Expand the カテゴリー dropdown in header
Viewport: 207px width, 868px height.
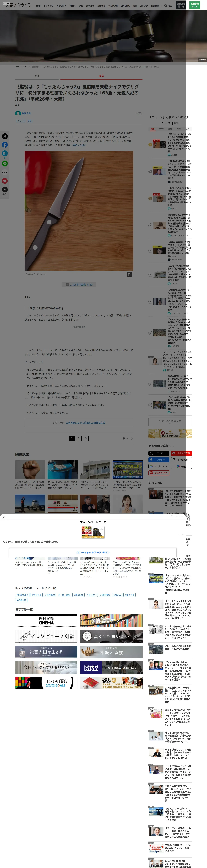click(x=61, y=6)
